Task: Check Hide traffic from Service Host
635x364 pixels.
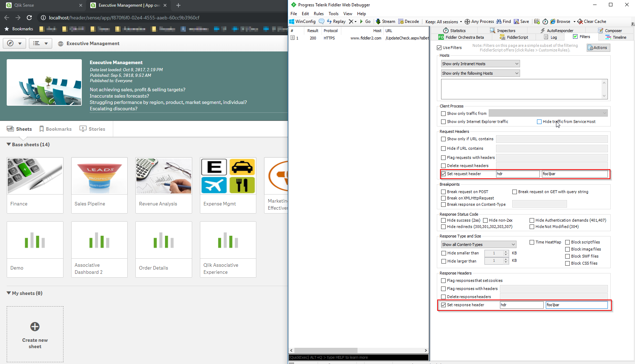Action: pyautogui.click(x=539, y=122)
